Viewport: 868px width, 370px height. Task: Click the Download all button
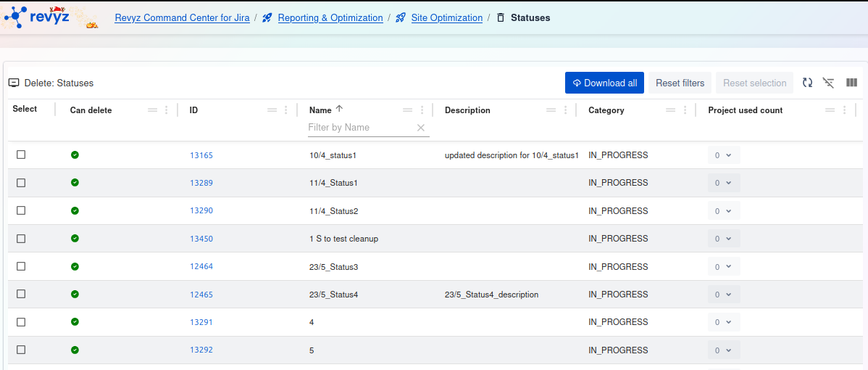pos(604,83)
